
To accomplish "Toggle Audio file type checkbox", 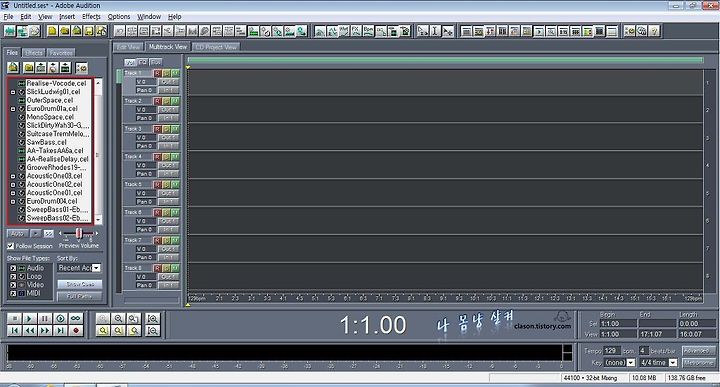I will click(13, 268).
